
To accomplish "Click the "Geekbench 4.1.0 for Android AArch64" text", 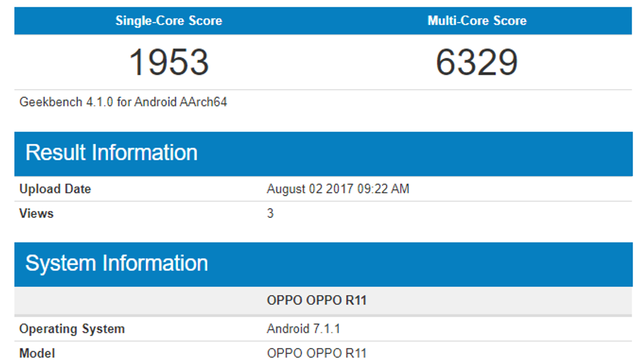I will (x=123, y=102).
